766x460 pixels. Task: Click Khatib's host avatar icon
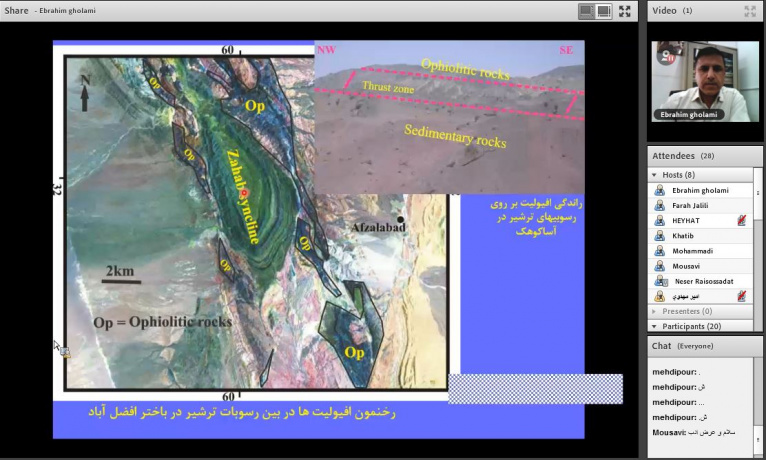click(x=660, y=236)
